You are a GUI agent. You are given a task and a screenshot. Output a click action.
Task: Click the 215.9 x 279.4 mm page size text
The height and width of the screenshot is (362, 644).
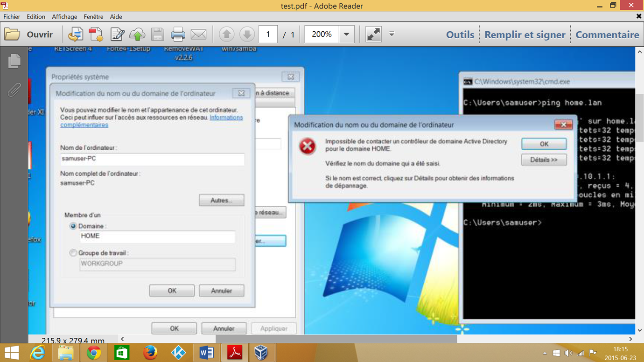click(73, 341)
